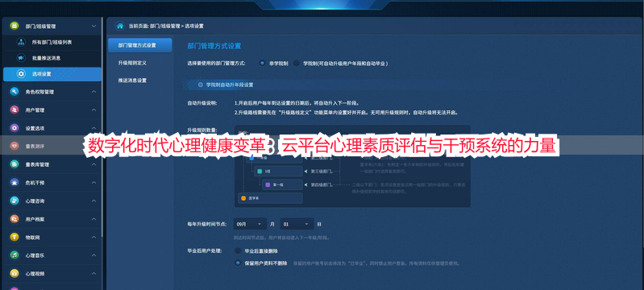This screenshot has width=644, height=290.
Task: Collapse the 部门/班级管理 menu chevron
Action: [93, 26]
